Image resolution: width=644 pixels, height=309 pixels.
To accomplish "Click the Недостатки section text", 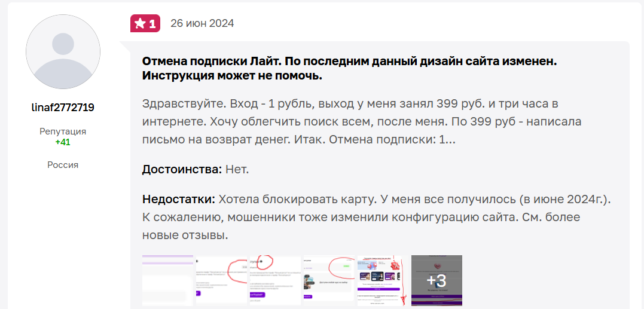I will (178, 198).
